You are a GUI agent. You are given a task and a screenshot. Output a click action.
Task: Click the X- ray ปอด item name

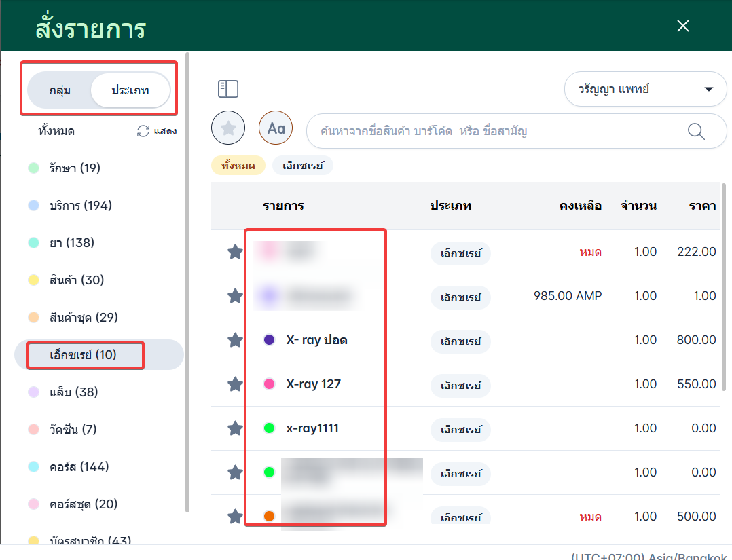[x=316, y=340]
